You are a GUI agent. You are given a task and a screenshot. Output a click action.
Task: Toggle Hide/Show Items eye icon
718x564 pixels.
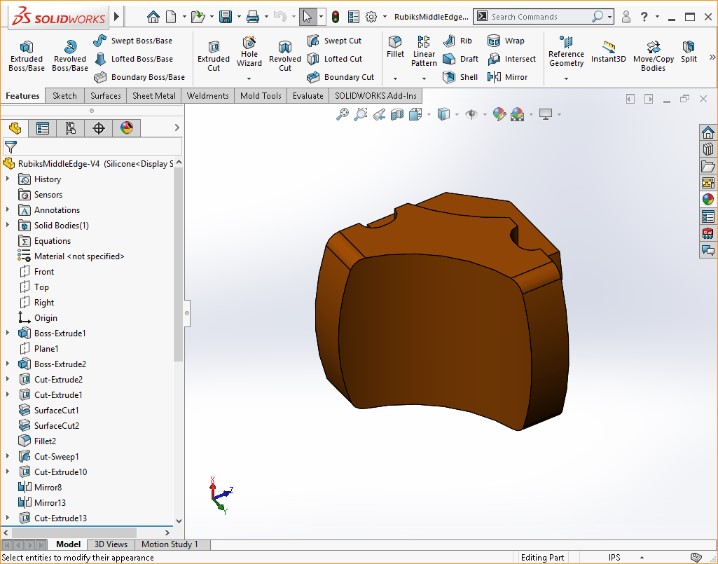[471, 114]
